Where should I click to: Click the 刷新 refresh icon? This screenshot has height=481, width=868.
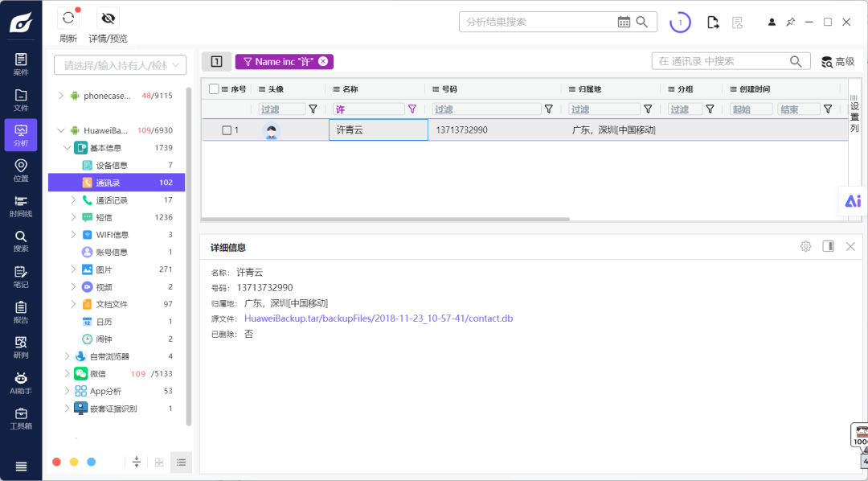pos(68,18)
